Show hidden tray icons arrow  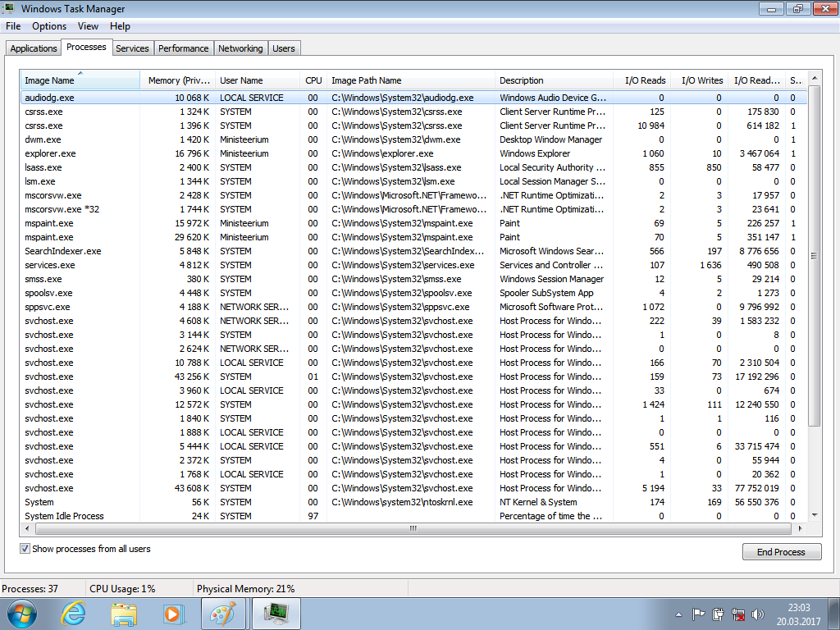coord(678,614)
